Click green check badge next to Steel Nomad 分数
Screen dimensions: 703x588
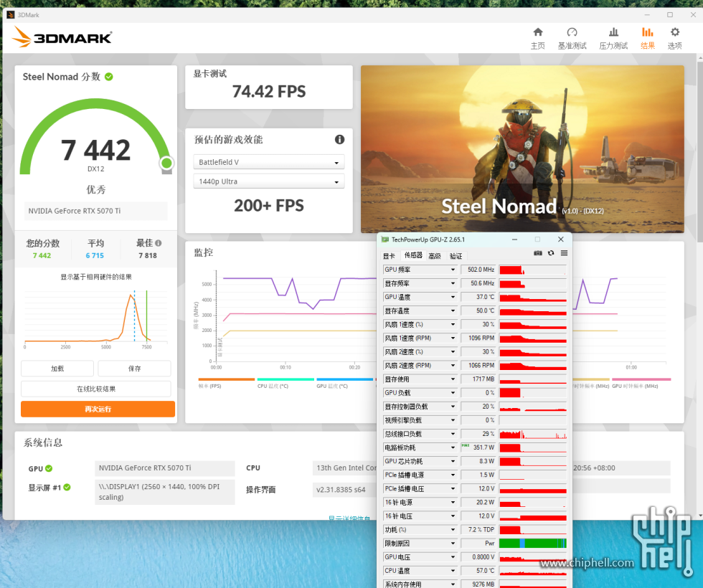click(109, 77)
